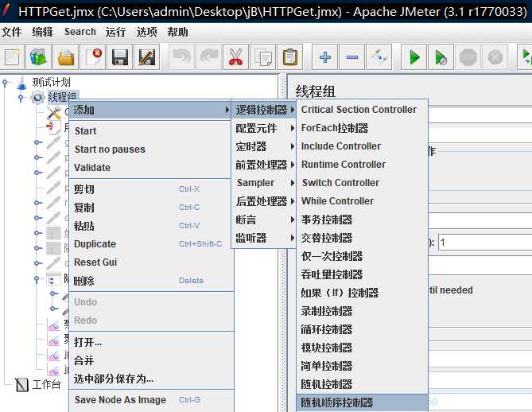The height and width of the screenshot is (412, 532).
Task: Click the green Start run icon
Action: click(x=414, y=57)
